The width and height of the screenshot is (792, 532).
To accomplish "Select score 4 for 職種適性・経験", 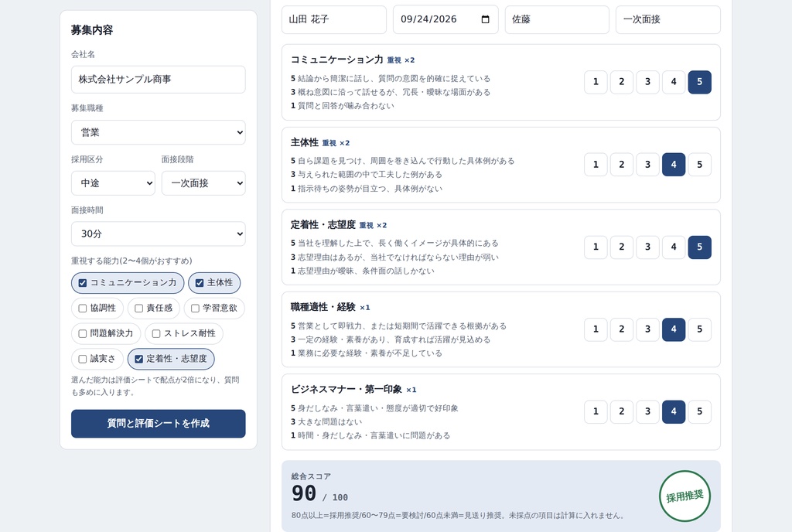I will 674,329.
